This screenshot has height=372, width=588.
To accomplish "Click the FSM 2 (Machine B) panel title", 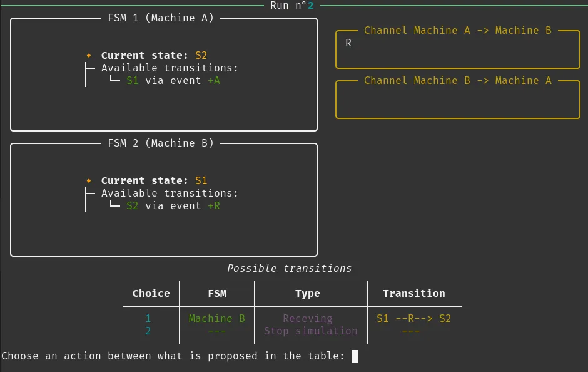I will [x=161, y=143].
